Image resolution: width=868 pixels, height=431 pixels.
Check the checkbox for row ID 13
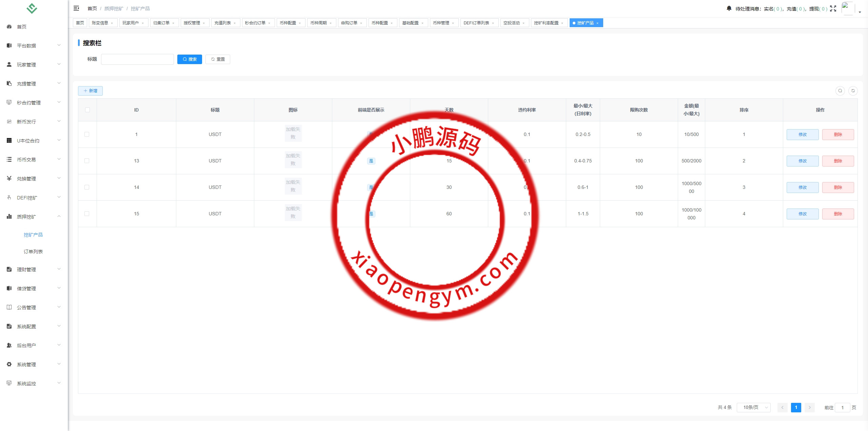[x=87, y=161]
